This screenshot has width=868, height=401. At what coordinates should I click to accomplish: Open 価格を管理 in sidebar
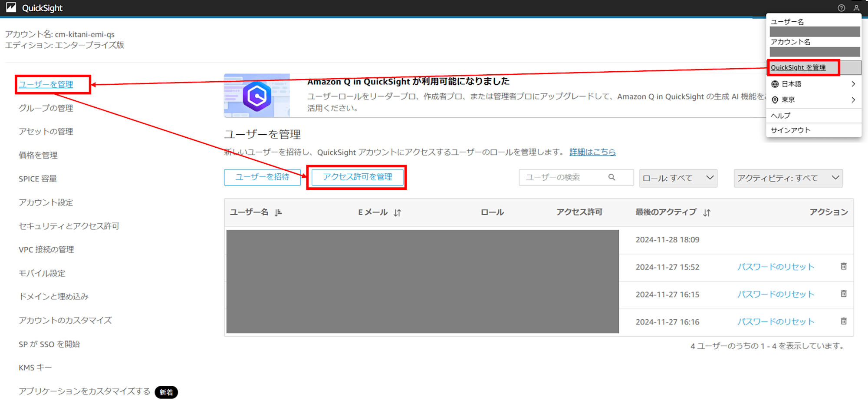tap(38, 155)
